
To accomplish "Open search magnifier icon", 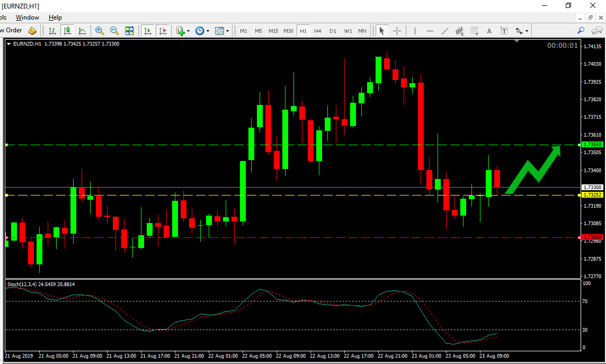I will [581, 31].
